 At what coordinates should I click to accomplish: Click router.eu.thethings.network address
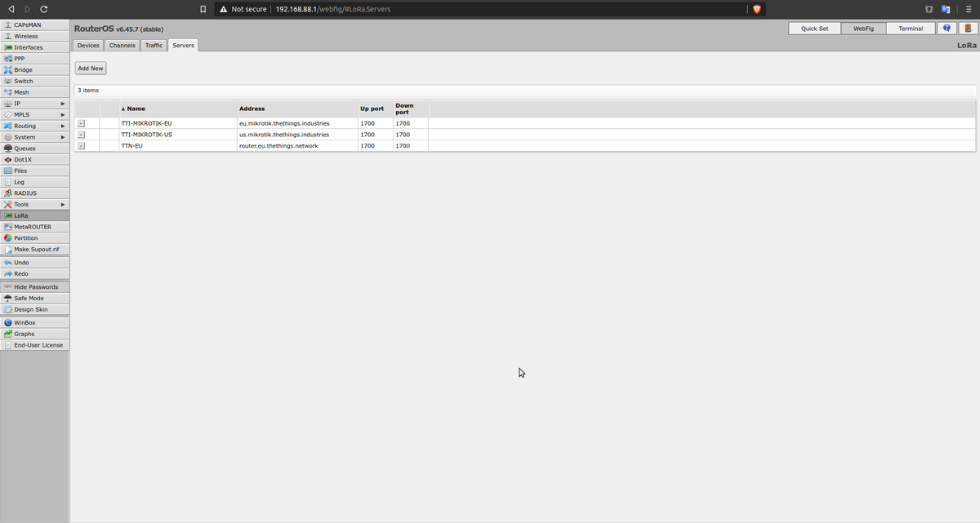click(278, 146)
